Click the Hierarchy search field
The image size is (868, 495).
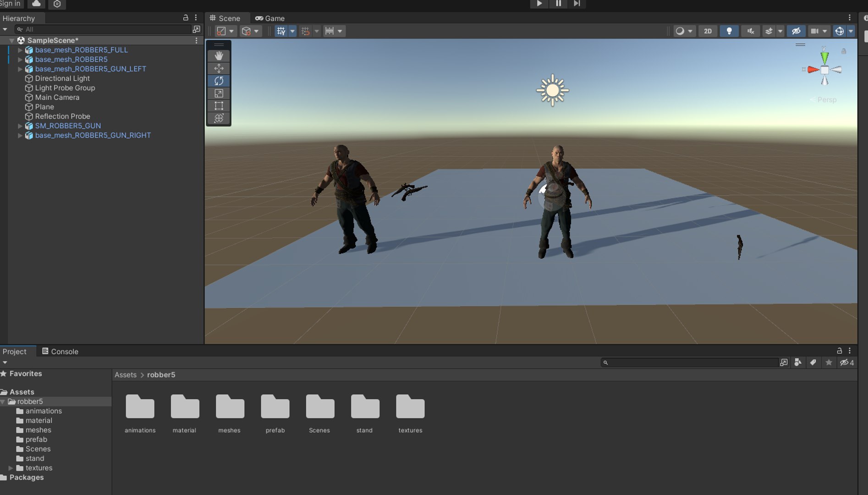click(x=103, y=29)
